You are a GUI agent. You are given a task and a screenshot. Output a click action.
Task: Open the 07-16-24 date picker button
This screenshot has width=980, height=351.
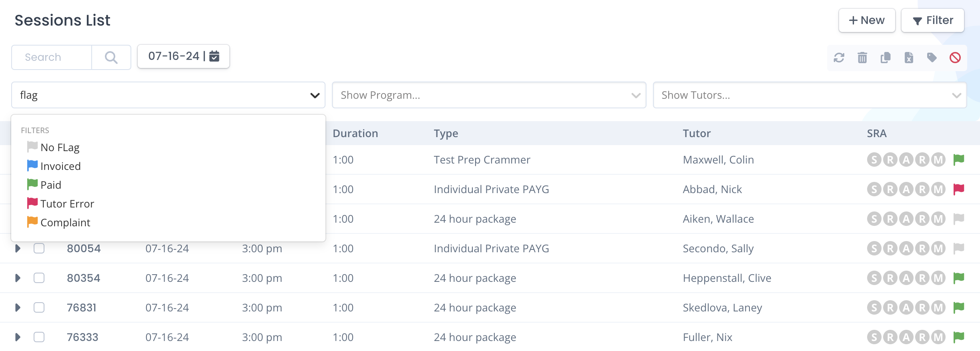[183, 56]
